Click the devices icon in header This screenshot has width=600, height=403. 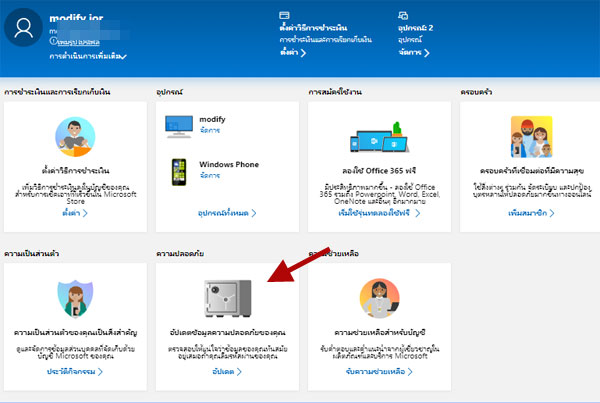(x=403, y=15)
